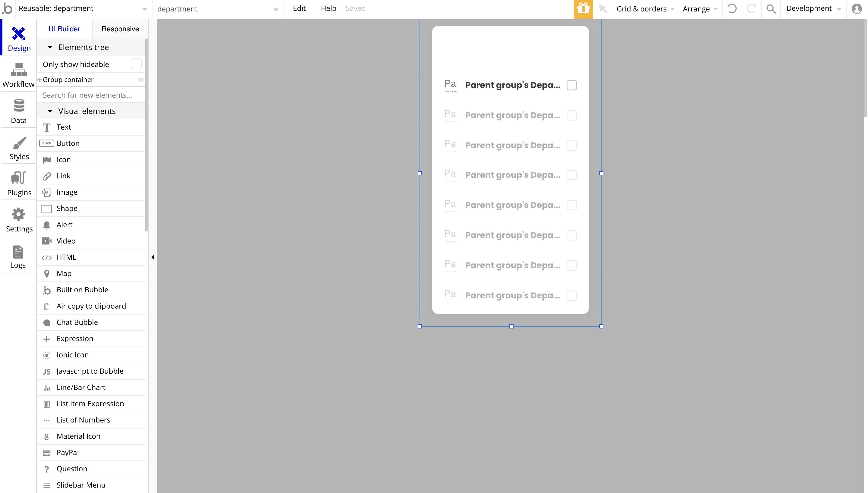Select the HTML element from the visual elements list
868x493 pixels.
tap(66, 257)
